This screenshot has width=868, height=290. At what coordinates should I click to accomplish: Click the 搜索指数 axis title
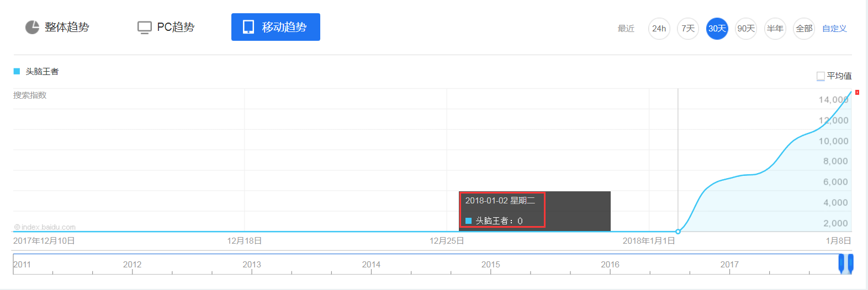point(30,95)
